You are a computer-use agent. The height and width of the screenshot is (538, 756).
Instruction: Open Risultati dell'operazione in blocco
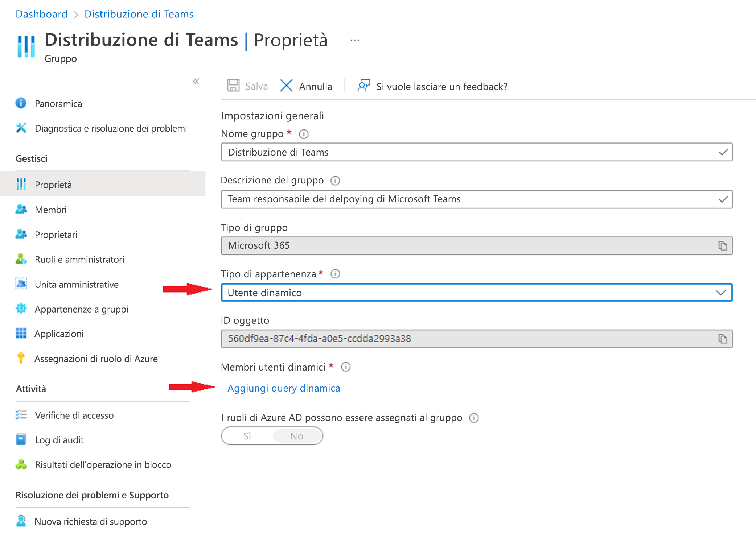click(x=103, y=465)
